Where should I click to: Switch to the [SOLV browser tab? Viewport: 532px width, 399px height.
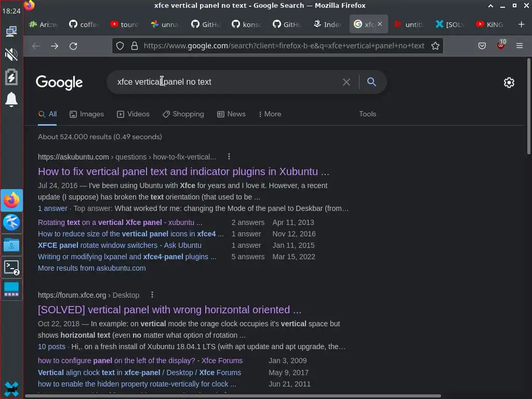pos(450,24)
